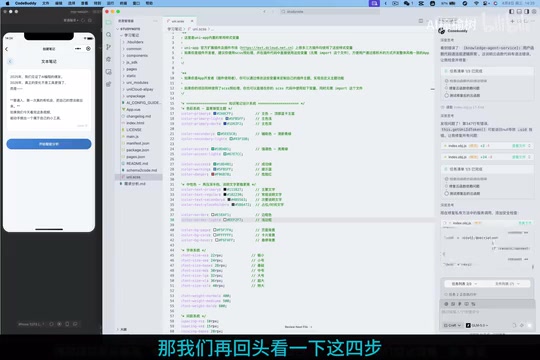This screenshot has height=360, width=540.
Task: Click the Wi-Fi icon in menu bar
Action: tap(476, 3)
